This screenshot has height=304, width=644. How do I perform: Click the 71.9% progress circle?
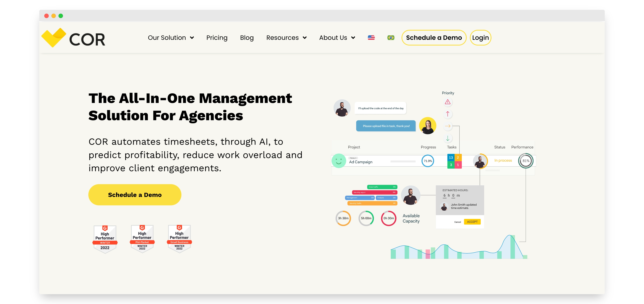click(428, 161)
